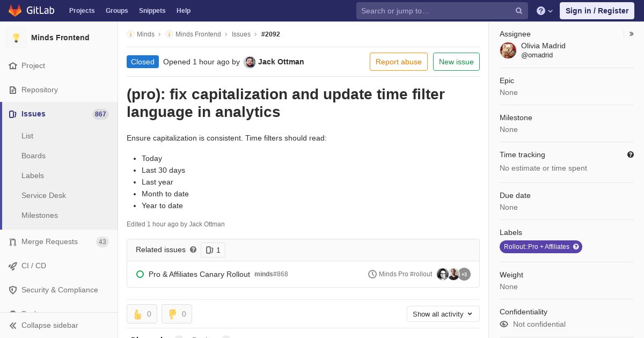Select the Milestones submenu item
The height and width of the screenshot is (338, 644).
click(x=40, y=216)
